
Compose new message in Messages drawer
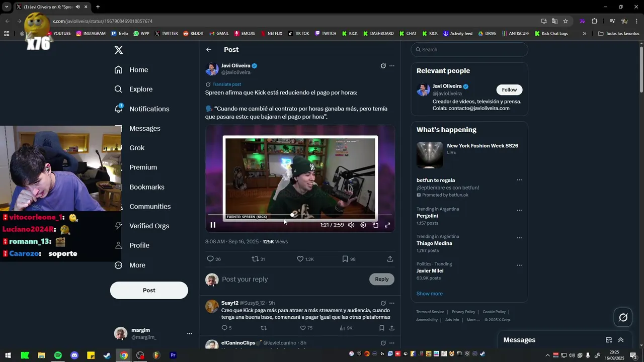(609, 340)
